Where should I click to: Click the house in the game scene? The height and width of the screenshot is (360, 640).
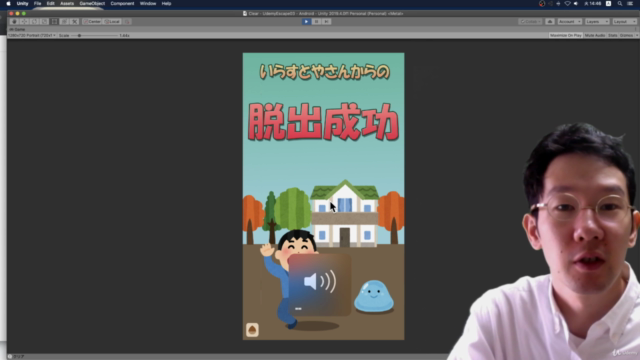coord(344,214)
